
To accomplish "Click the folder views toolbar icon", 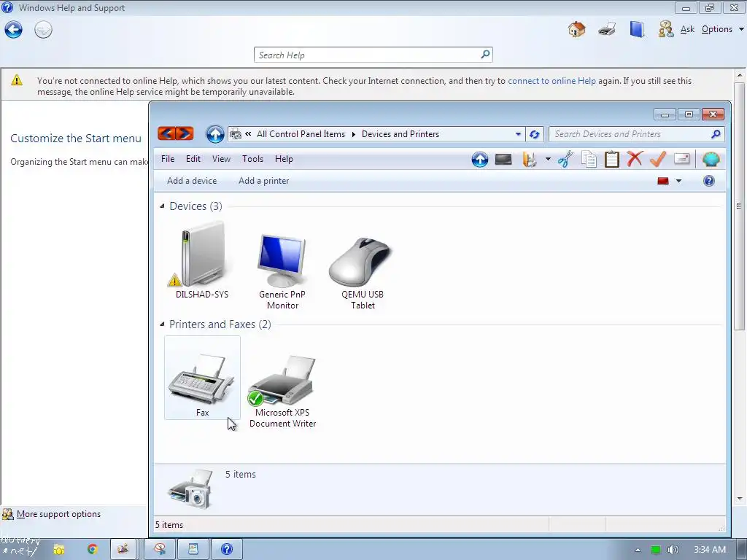I will [530, 159].
